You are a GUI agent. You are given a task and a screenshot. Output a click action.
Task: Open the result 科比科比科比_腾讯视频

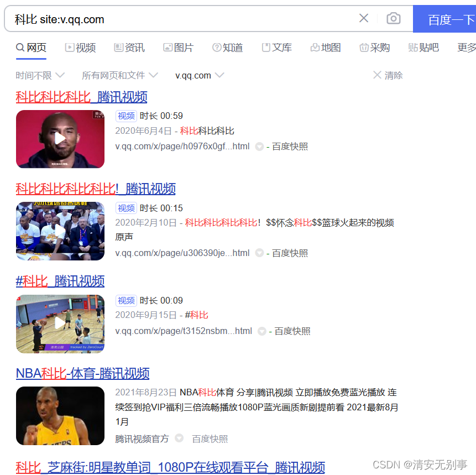tap(81, 97)
